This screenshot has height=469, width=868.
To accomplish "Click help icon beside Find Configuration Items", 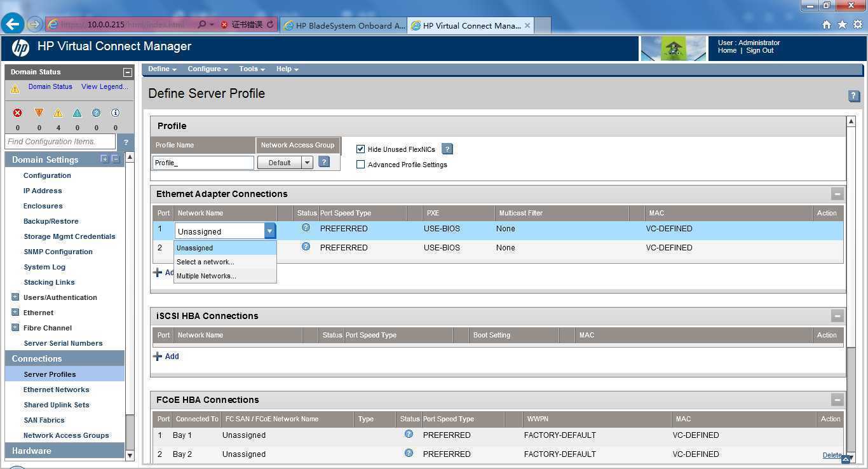I will tap(126, 142).
